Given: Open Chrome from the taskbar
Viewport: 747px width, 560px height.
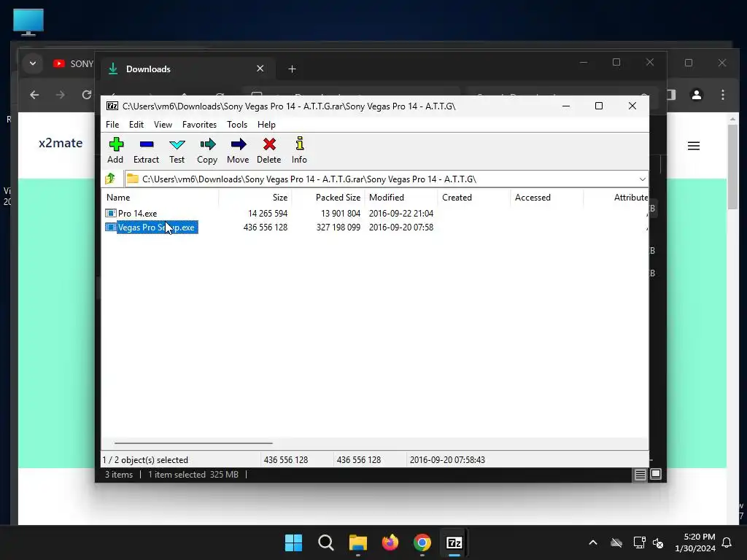Looking at the screenshot, I should (422, 542).
